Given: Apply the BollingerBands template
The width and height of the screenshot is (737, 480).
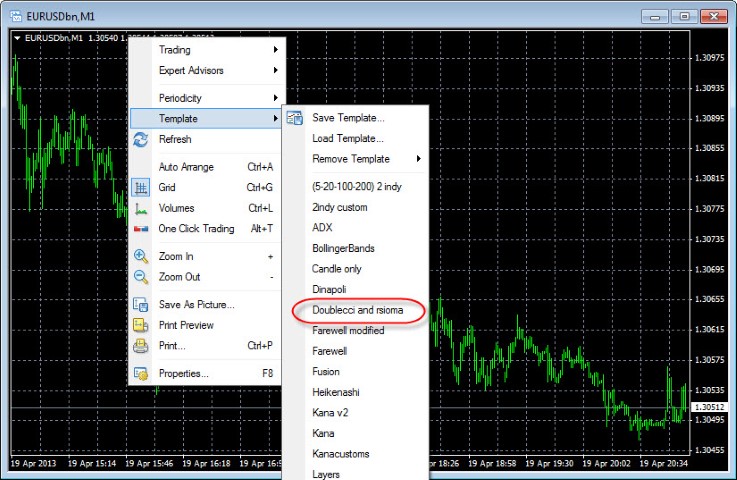Looking at the screenshot, I should coord(355,248).
